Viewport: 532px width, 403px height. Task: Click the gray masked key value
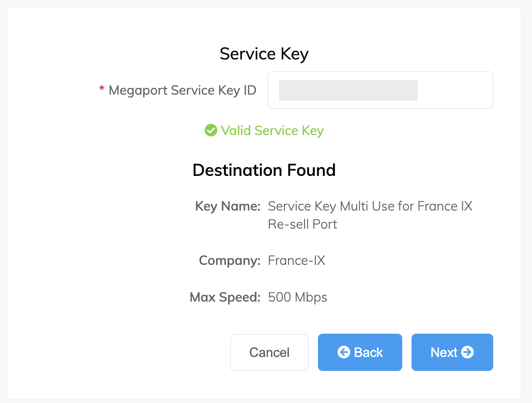[348, 91]
